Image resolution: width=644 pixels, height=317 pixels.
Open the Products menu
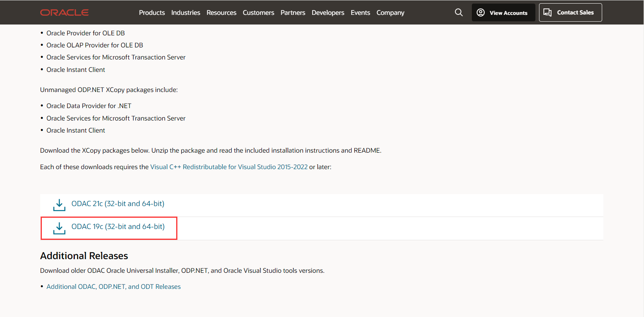point(152,12)
